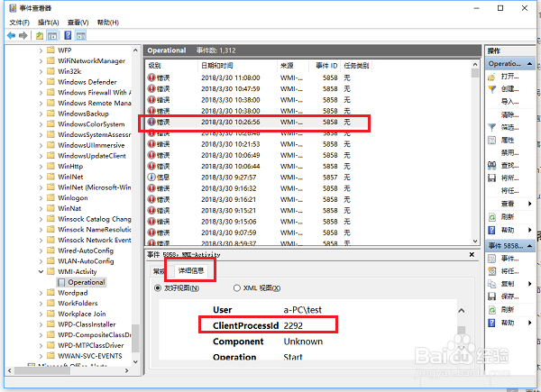This screenshot has height=392, width=541.
Task: Click the Windows Defender folder icon
Action: [x=50, y=82]
